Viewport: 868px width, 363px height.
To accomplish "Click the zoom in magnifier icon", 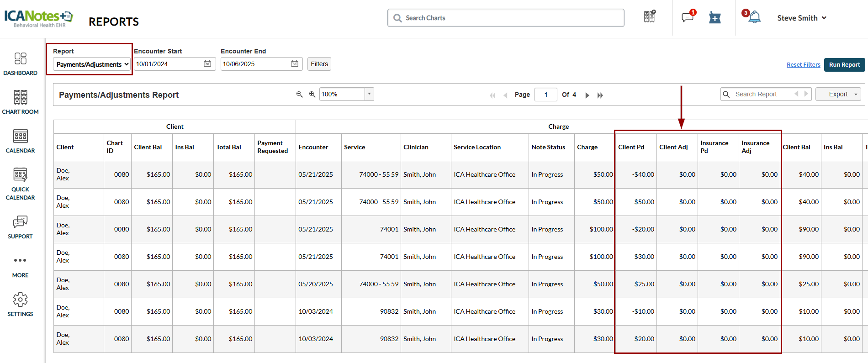I will (312, 94).
